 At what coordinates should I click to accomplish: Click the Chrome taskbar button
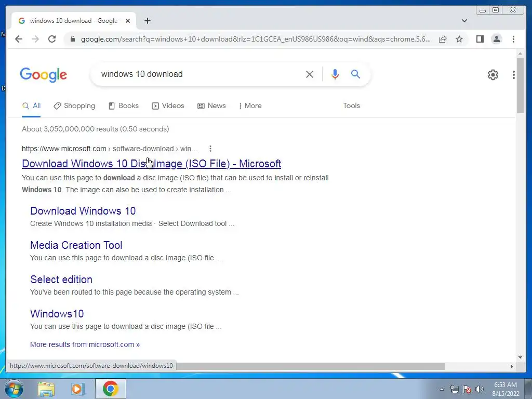[111, 389]
